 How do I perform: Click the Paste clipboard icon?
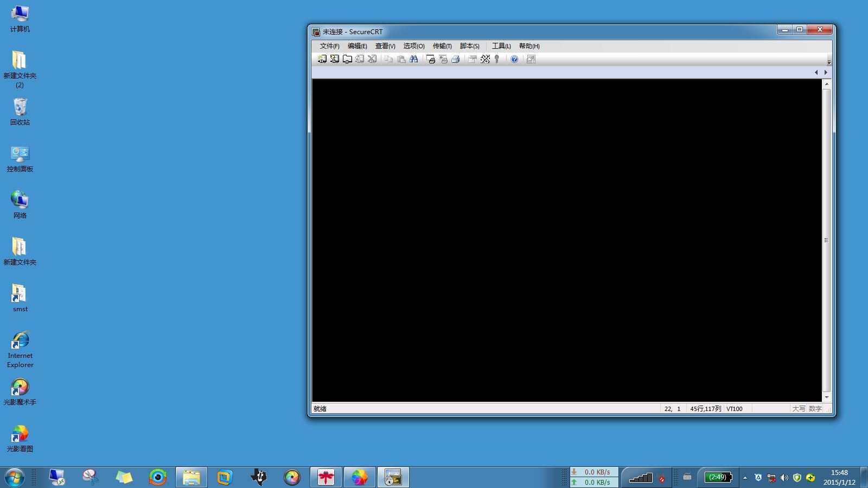[x=401, y=59]
